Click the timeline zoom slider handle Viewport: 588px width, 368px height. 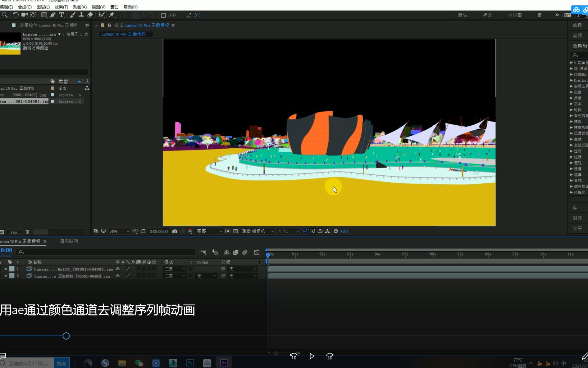[x=276, y=353]
